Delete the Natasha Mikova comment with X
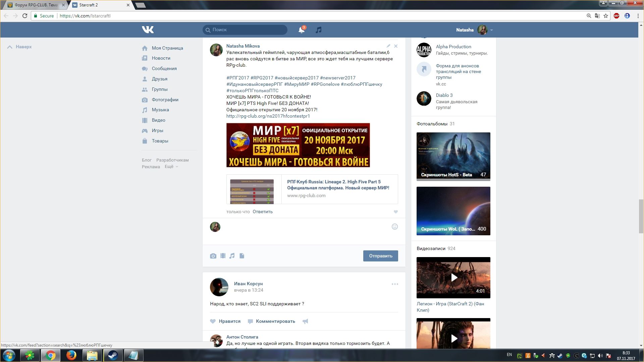Image resolution: width=644 pixels, height=362 pixels. click(396, 46)
